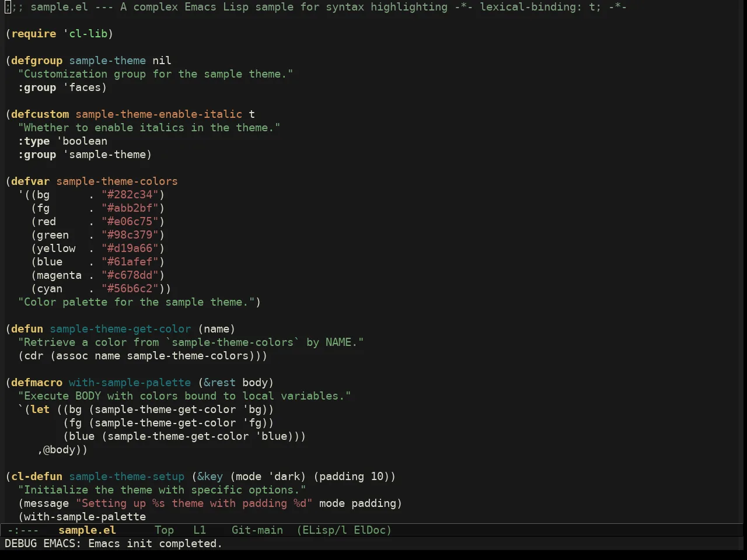Viewport: 747px width, 560px height.
Task: Click the color string "#98c379"
Action: coord(130,235)
